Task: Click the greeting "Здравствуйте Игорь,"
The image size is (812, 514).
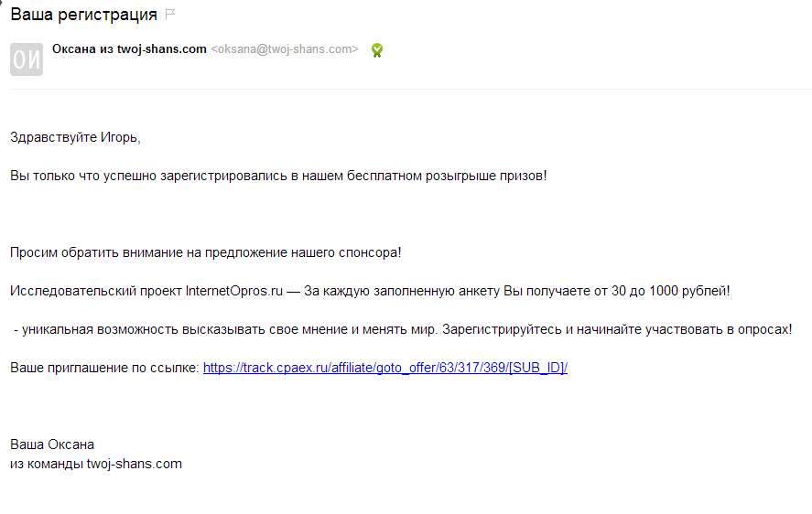Action: click(75, 137)
